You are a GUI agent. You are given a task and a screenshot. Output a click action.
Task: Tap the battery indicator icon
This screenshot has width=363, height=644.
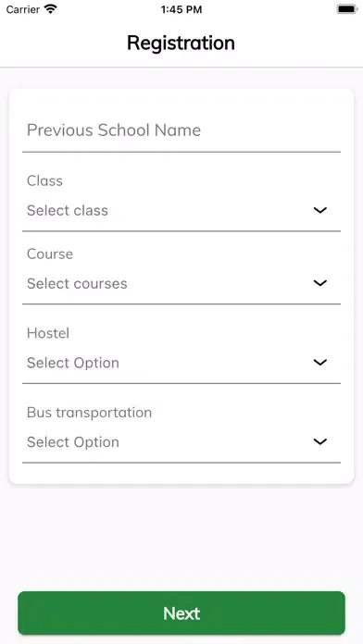coord(346,9)
